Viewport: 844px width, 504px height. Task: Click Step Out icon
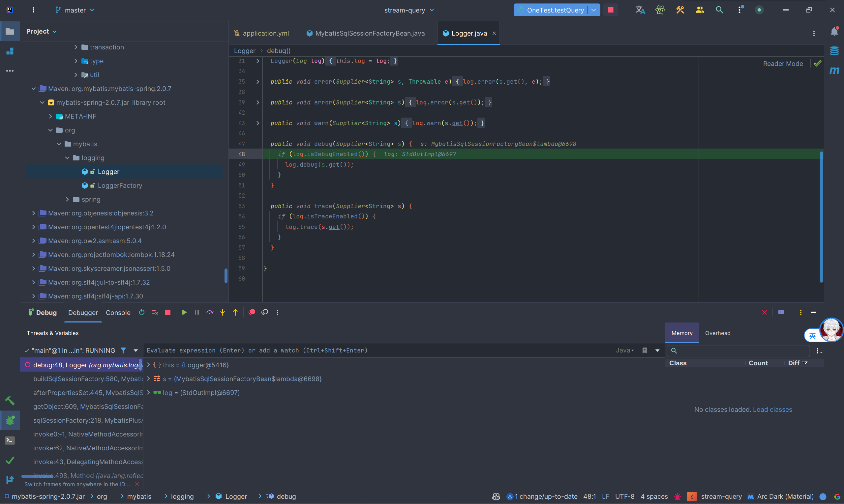click(x=235, y=312)
